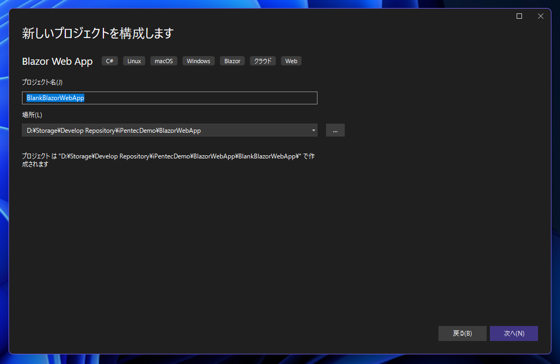
Task: Click the Linux tag
Action: coord(134,61)
